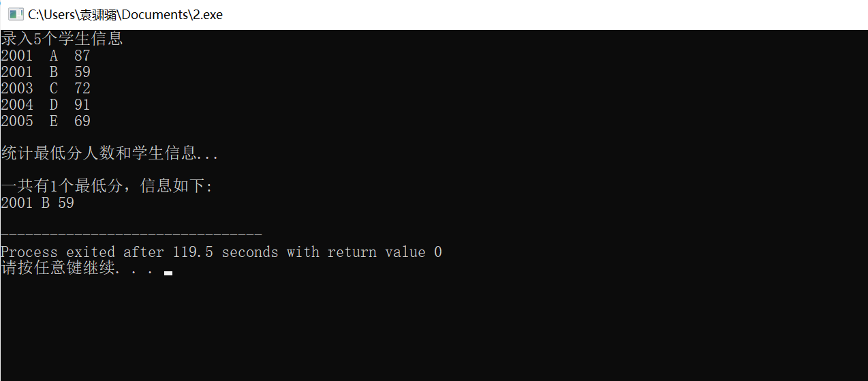
Task: Click the heading line 录入5个学生信息
Action: coord(62,39)
